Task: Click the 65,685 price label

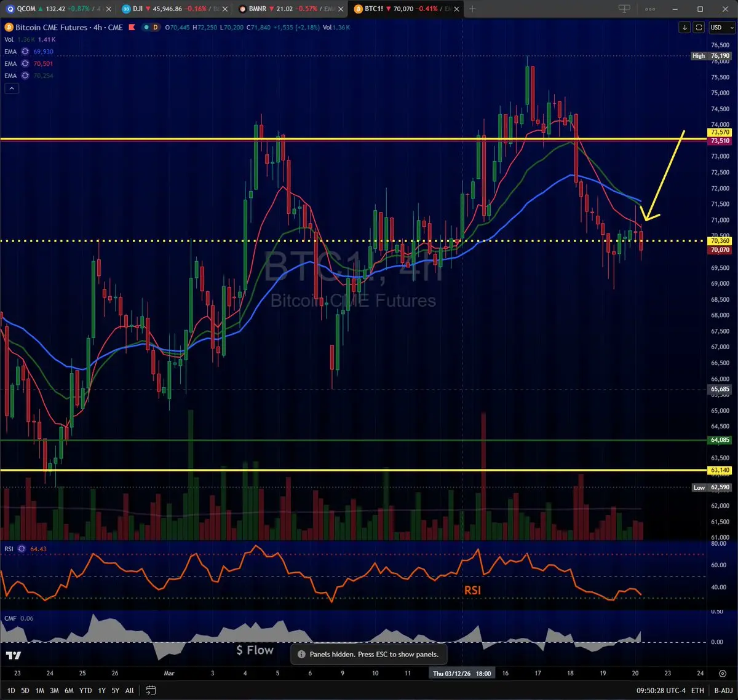Action: (x=720, y=389)
